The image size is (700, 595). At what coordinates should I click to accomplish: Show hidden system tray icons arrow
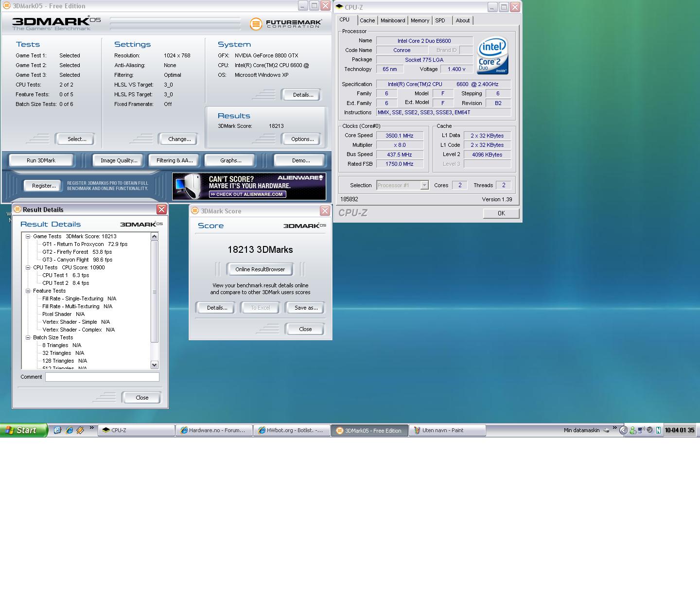pos(624,430)
